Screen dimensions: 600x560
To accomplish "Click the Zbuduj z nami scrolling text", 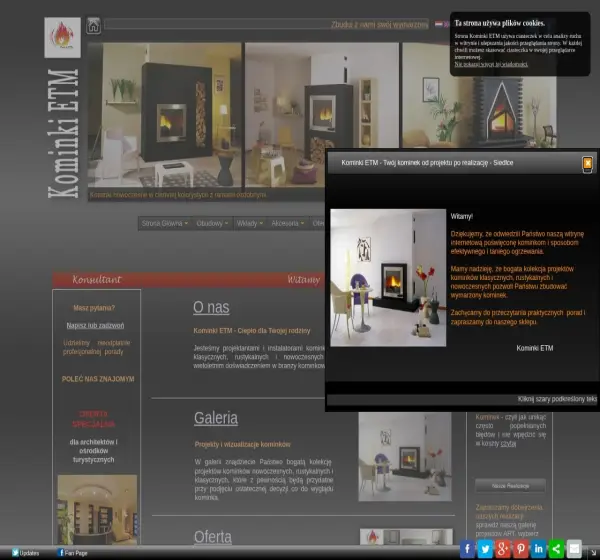I will pos(379,25).
